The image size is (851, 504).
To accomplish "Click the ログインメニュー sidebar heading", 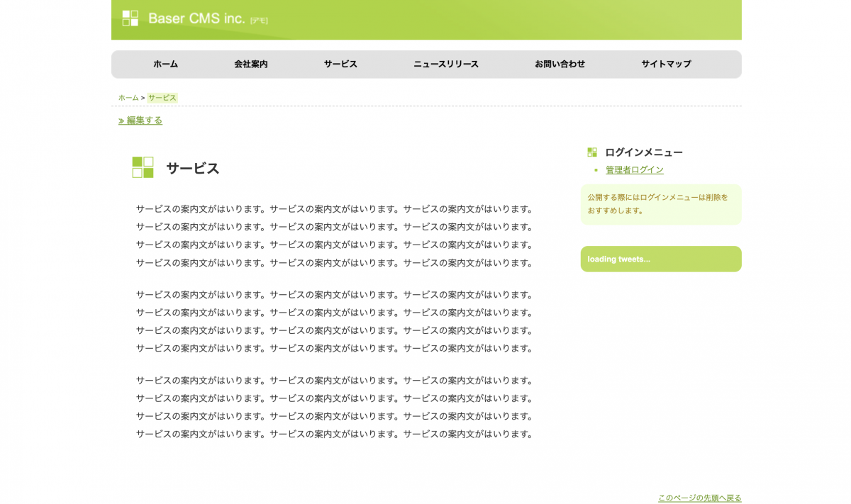I will pyautogui.click(x=644, y=152).
